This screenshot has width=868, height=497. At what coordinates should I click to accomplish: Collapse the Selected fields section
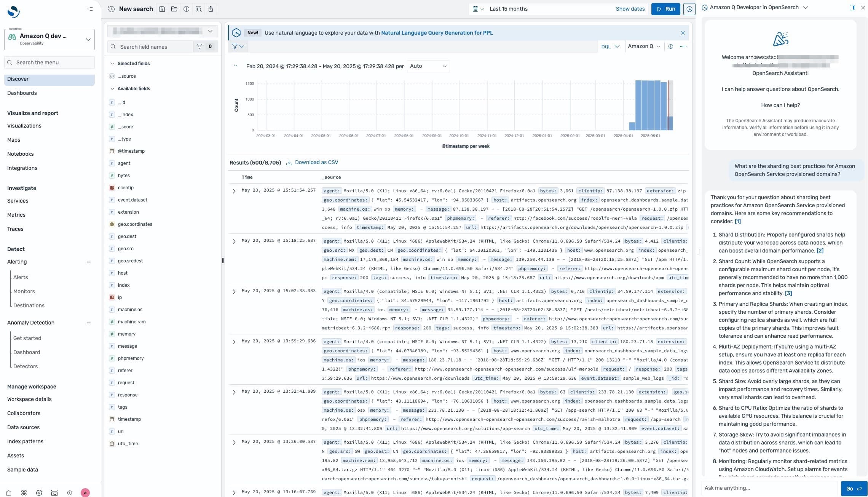(x=112, y=64)
